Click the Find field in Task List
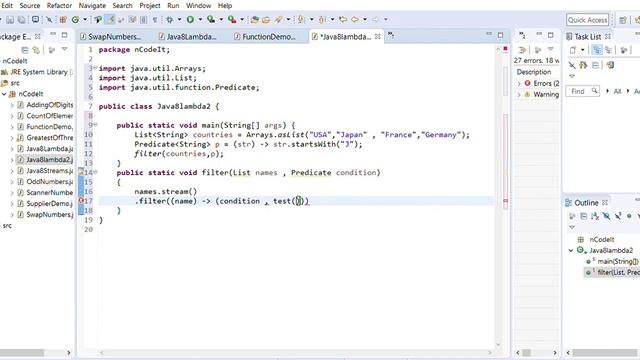This screenshot has width=640, height=360. [x=582, y=91]
